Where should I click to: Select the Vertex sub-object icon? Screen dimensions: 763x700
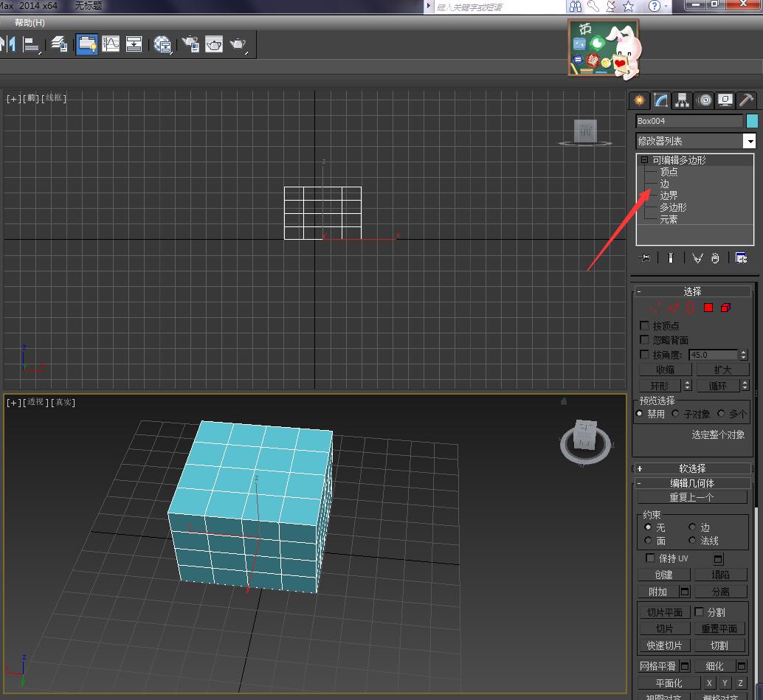655,308
